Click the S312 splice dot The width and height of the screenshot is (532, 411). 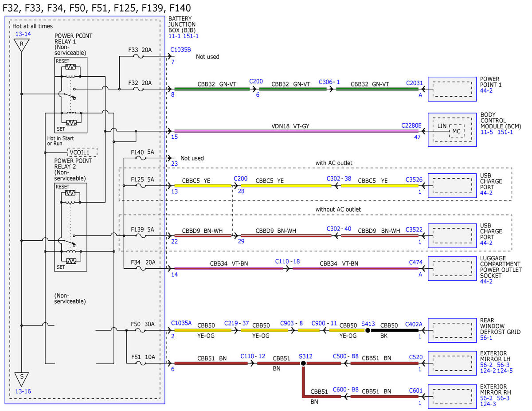(x=303, y=363)
